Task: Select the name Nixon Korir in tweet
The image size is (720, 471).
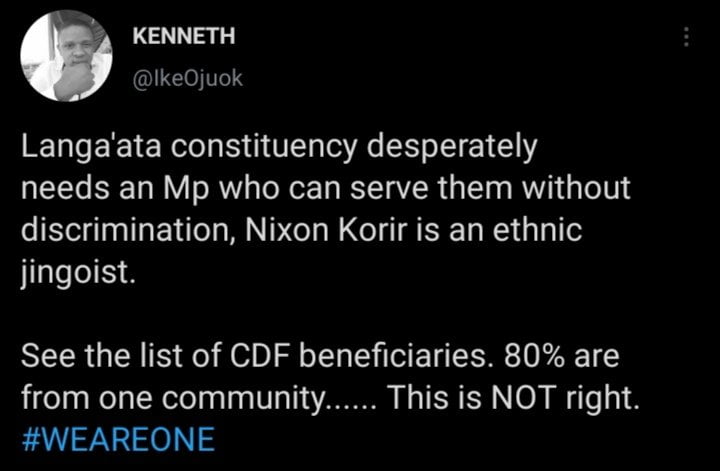Action: coord(326,230)
